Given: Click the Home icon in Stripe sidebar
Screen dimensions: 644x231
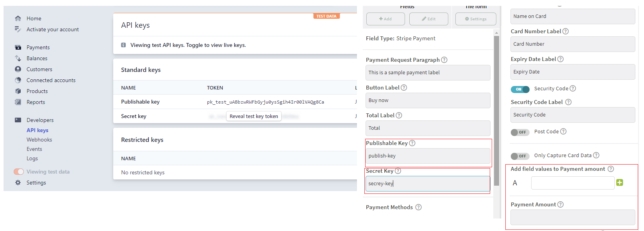Looking at the screenshot, I should click(18, 18).
